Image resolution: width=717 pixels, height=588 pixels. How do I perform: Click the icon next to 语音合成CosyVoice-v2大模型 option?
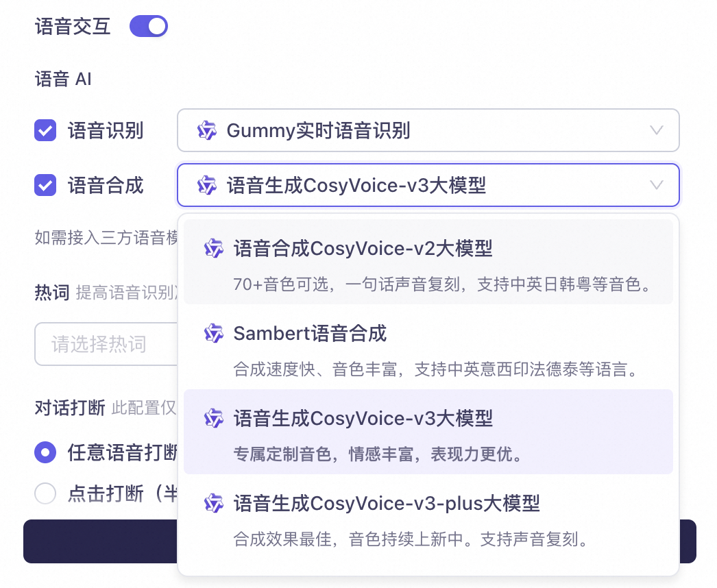pos(214,249)
